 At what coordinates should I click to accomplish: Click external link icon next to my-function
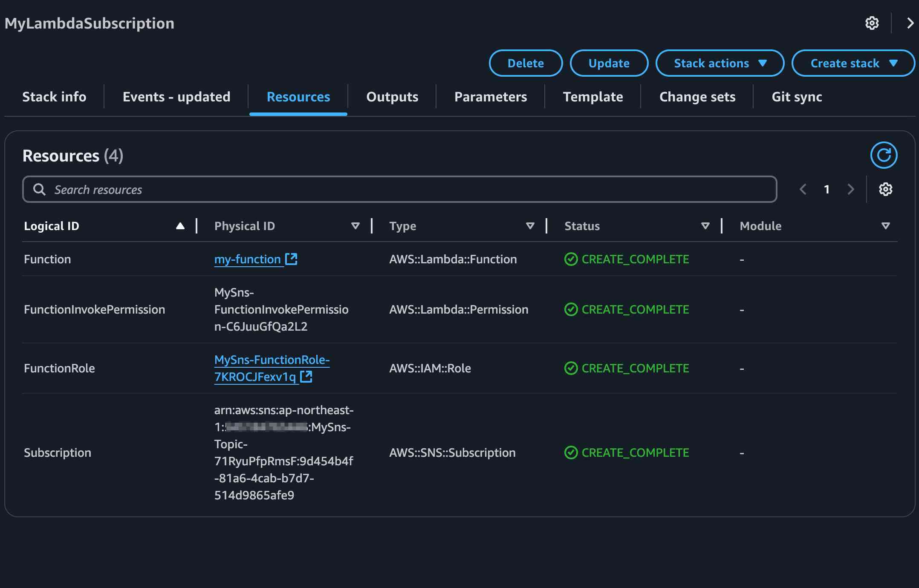click(x=291, y=259)
